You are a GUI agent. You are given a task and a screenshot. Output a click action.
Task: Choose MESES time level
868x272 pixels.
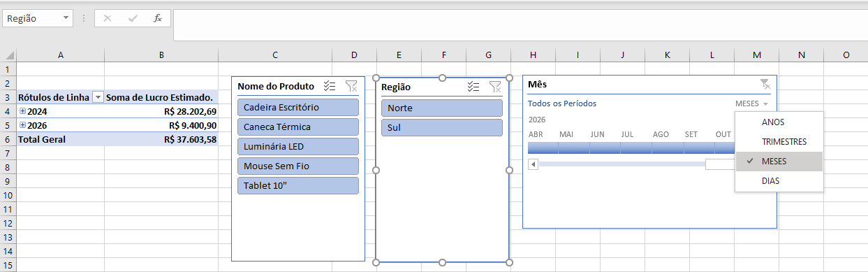779,161
